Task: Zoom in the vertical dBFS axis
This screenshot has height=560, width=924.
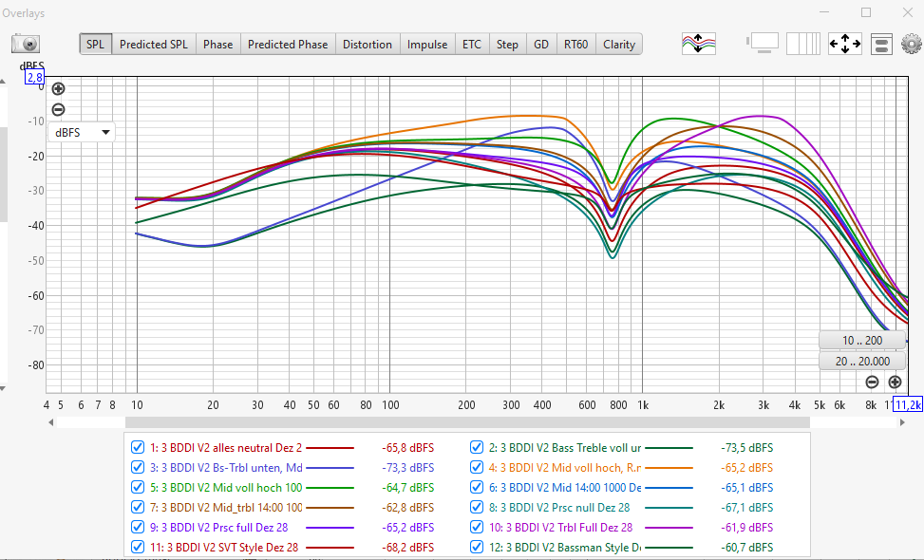Action: tap(58, 89)
